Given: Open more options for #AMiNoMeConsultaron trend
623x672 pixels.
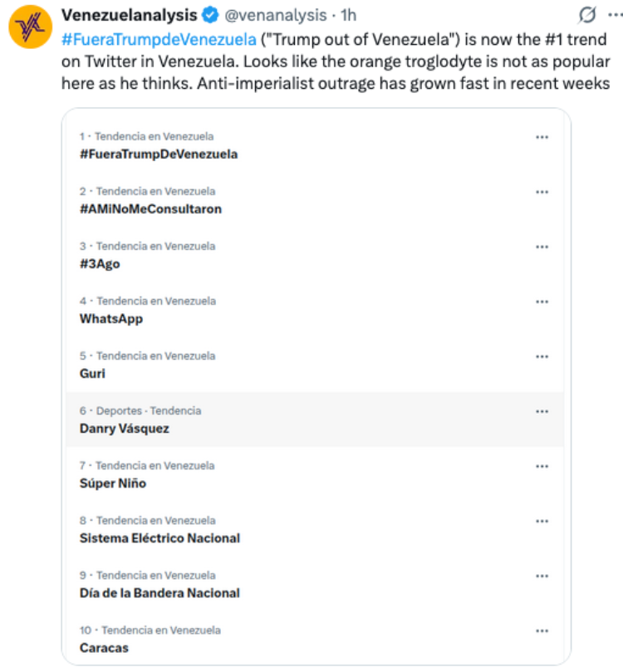Looking at the screenshot, I should tap(542, 192).
